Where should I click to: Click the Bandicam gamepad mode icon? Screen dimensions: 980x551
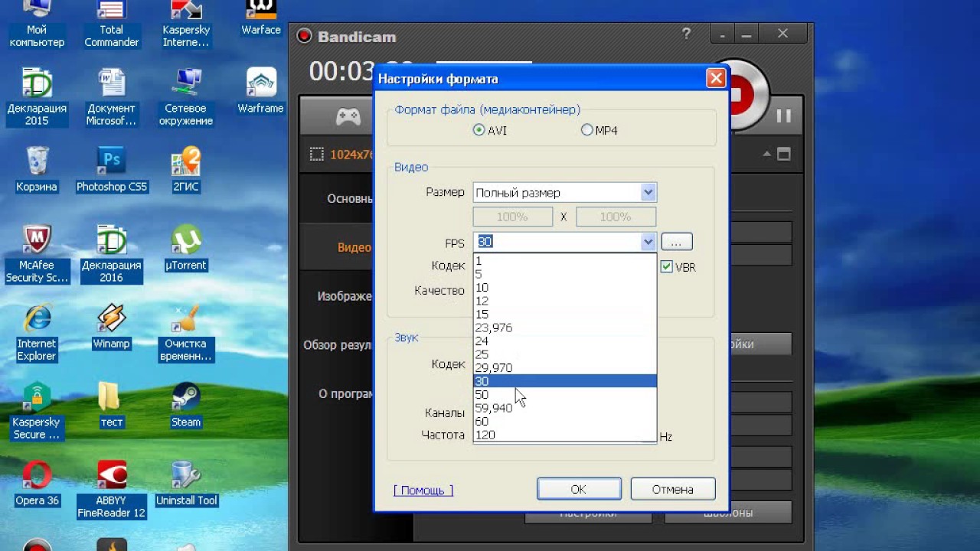point(348,116)
